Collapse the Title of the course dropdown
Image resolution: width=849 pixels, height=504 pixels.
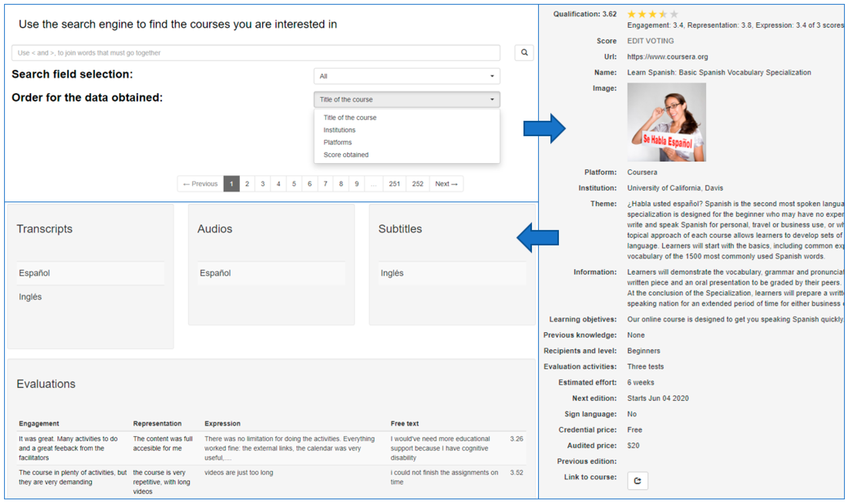(407, 99)
